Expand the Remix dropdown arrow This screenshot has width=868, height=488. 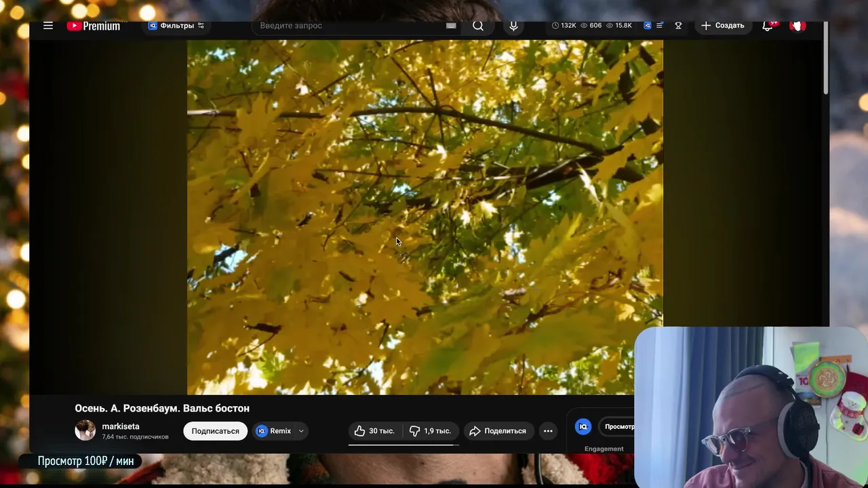301,431
